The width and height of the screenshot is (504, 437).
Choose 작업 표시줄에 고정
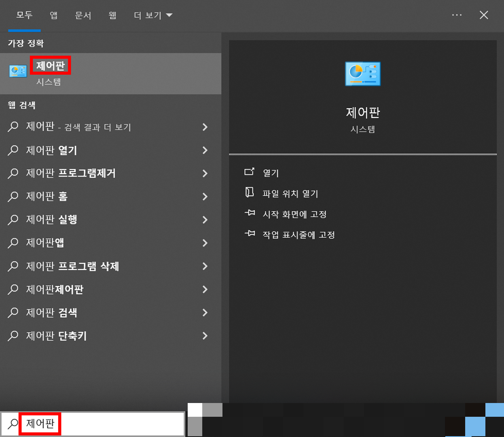pyautogui.click(x=299, y=235)
